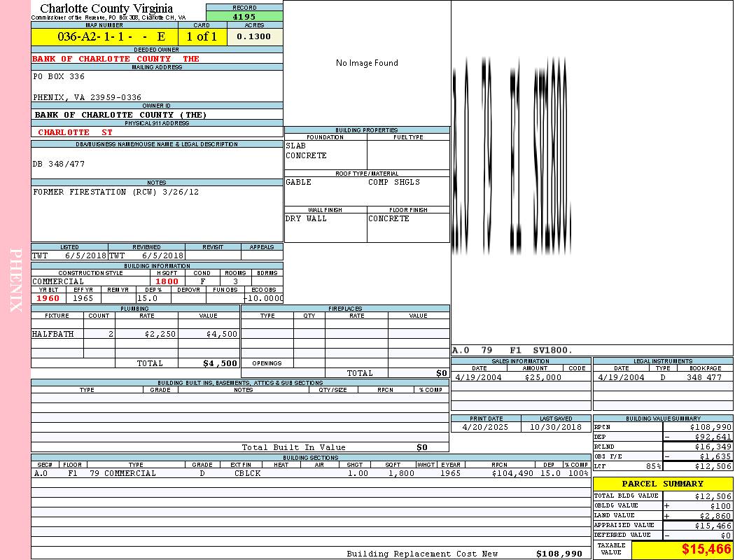
Task: Click the 'No Image Found' placeholder
Action: coord(367,63)
